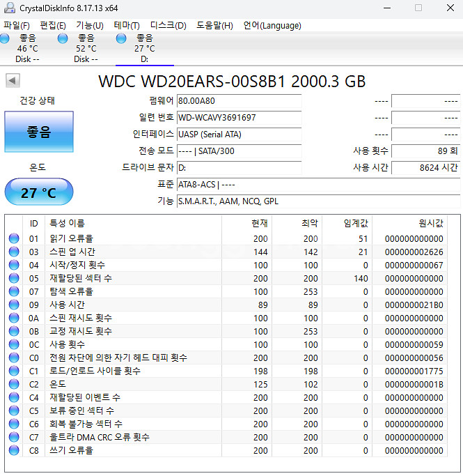Select the 읽기 오류율 attribute name

click(x=71, y=238)
